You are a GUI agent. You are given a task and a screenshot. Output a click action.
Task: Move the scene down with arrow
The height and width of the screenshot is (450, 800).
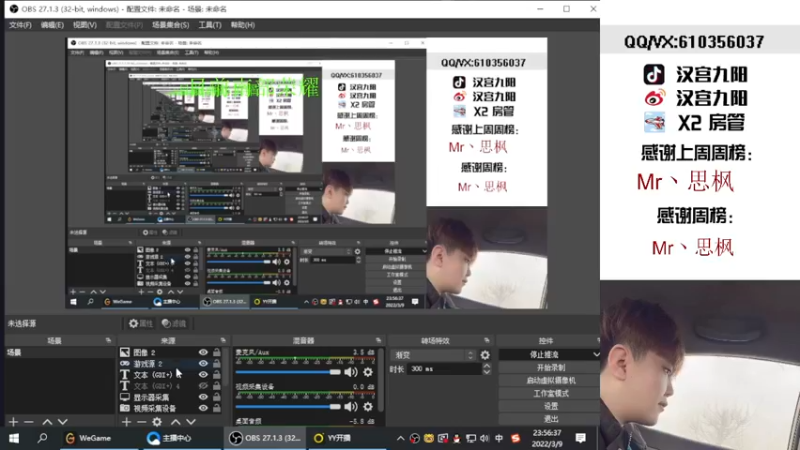point(63,422)
